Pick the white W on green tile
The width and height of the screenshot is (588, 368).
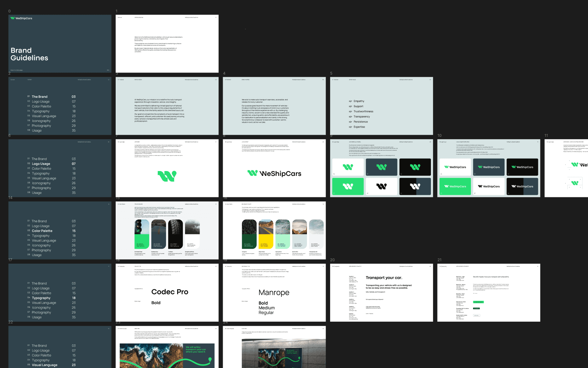click(348, 187)
